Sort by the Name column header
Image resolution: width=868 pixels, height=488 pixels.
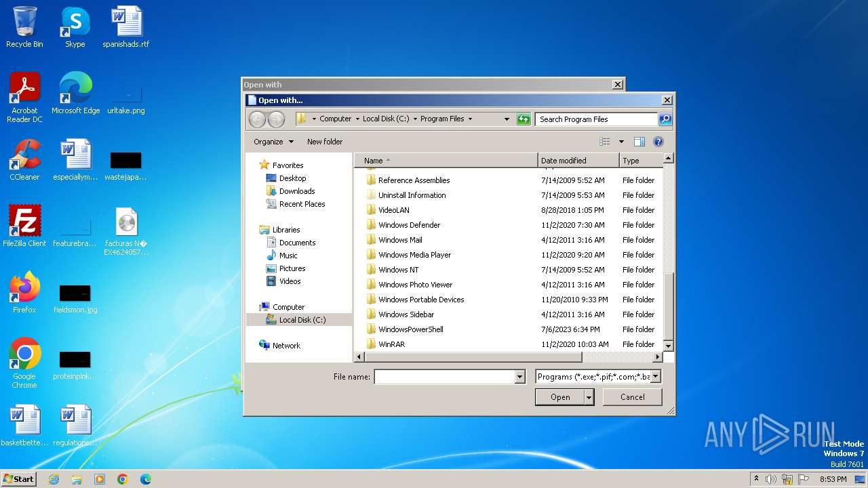tap(446, 161)
